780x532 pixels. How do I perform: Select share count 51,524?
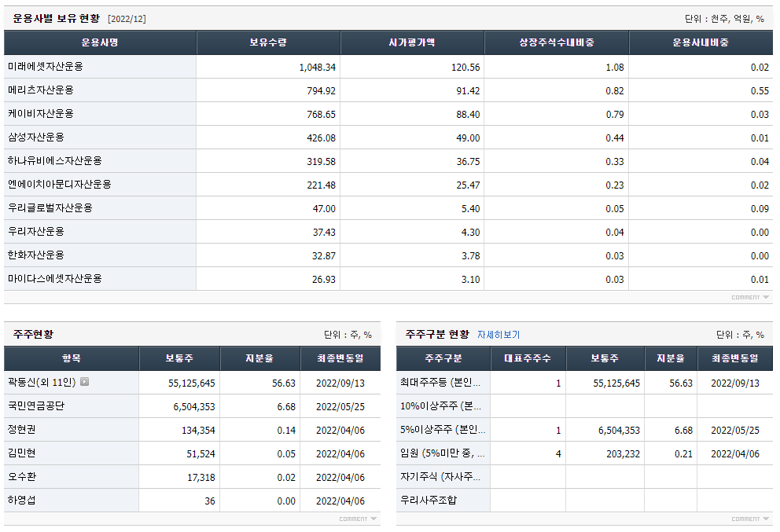pos(201,454)
